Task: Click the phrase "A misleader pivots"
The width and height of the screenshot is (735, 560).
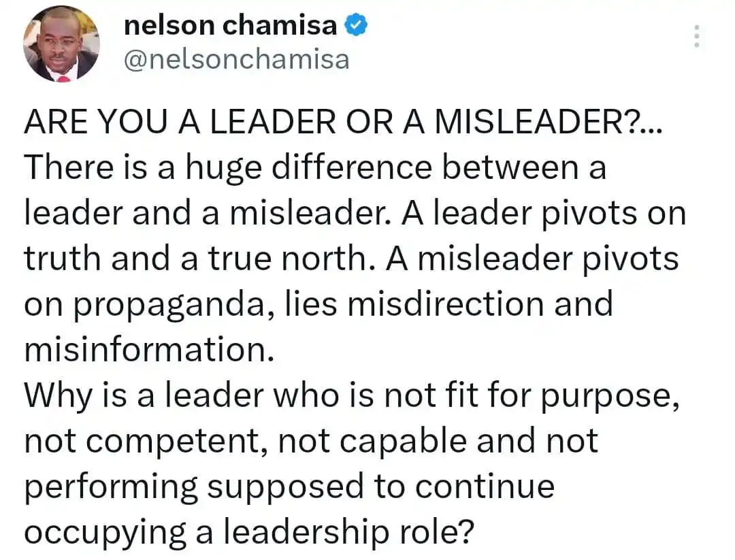Action: click(x=532, y=260)
